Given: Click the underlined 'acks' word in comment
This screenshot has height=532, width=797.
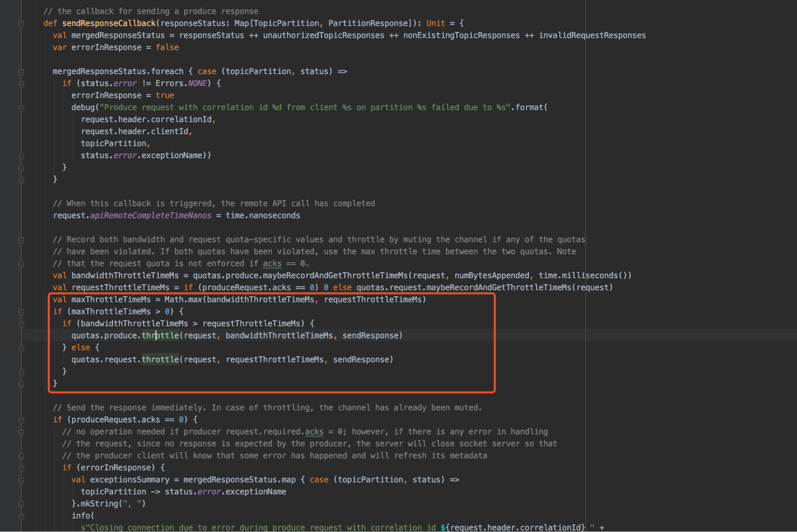Looking at the screenshot, I should click(272, 263).
